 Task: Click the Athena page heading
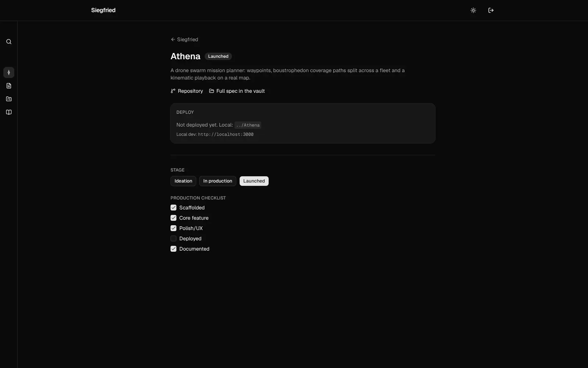point(185,56)
